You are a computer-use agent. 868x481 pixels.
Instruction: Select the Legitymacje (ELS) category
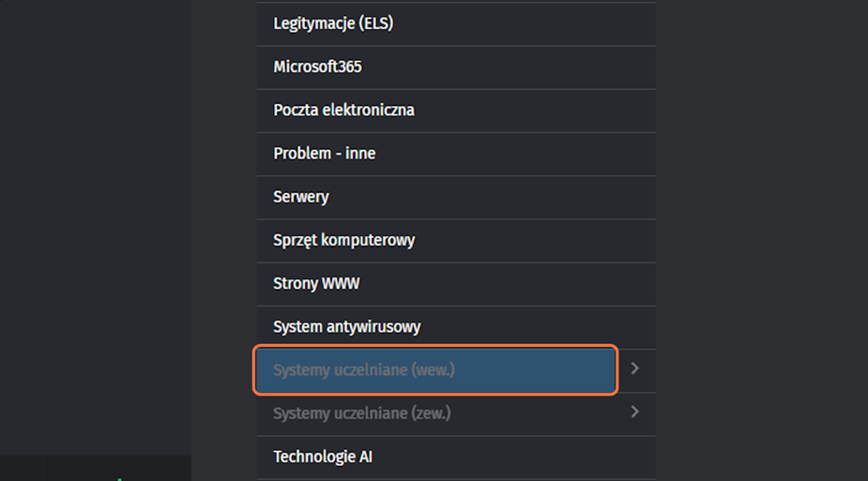point(333,23)
